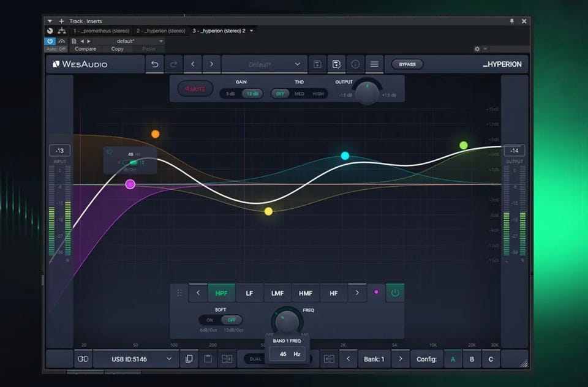Select the HPF band tab
588x387 pixels.
[x=221, y=293]
